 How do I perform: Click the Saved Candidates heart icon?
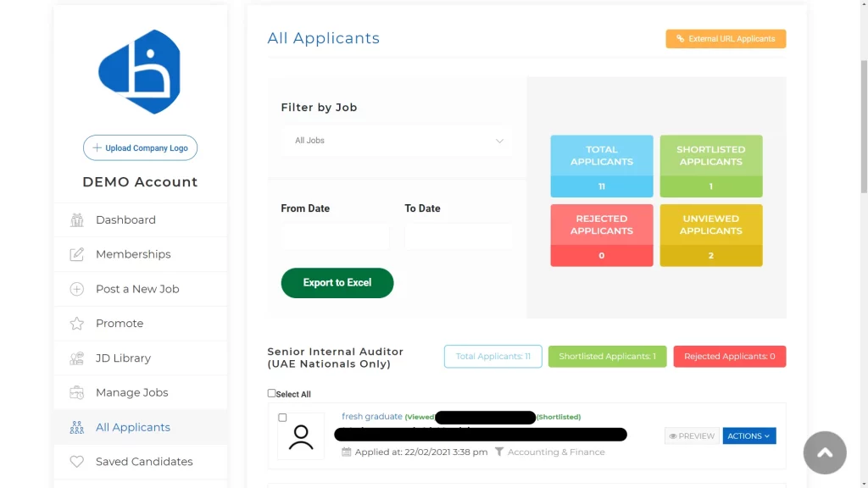tap(77, 462)
